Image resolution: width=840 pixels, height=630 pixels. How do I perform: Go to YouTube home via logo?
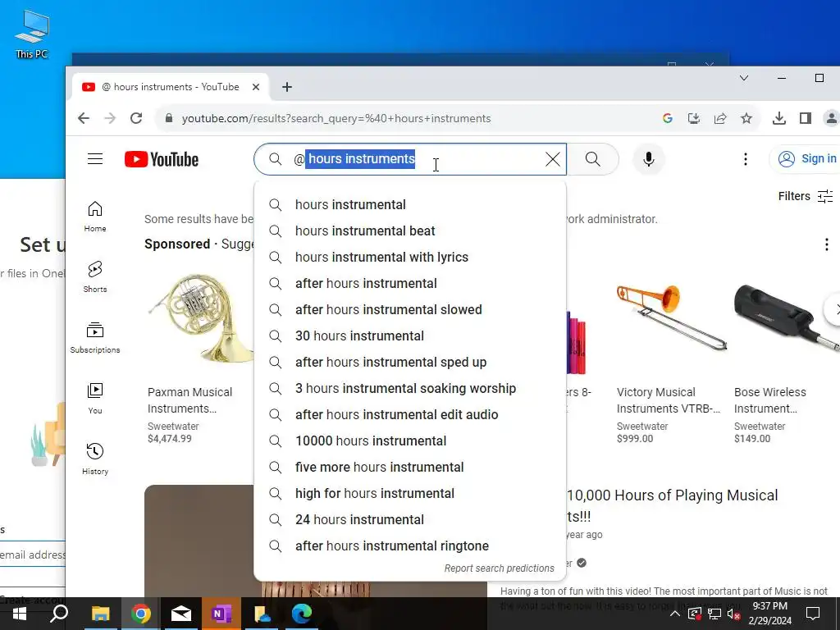tap(162, 159)
